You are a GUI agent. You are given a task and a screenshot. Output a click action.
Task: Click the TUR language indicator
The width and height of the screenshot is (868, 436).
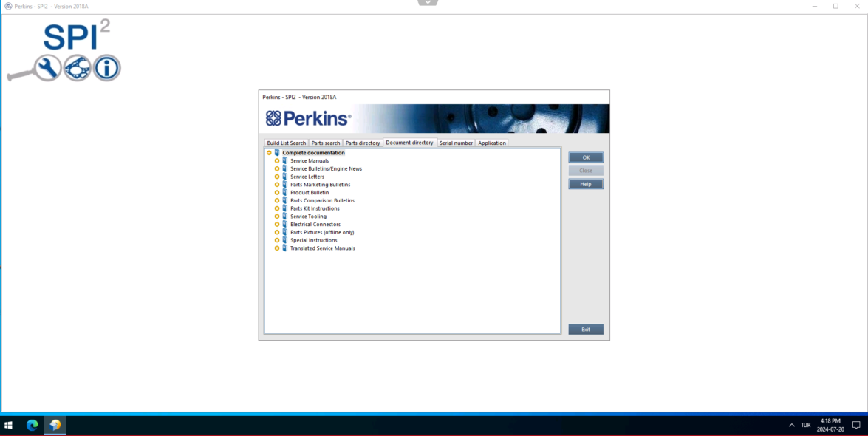pos(805,426)
